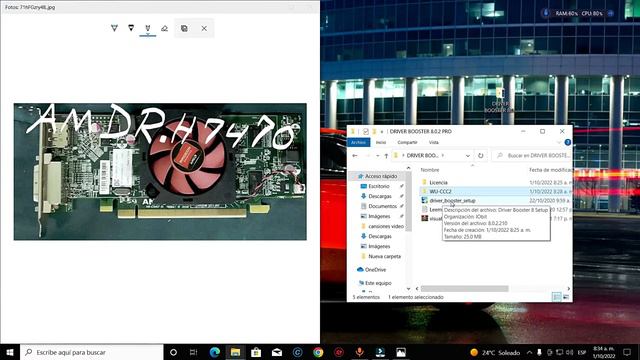Select the calligraphy pen tool in Photos
Viewport: 640px width, 360px height.
(148, 28)
